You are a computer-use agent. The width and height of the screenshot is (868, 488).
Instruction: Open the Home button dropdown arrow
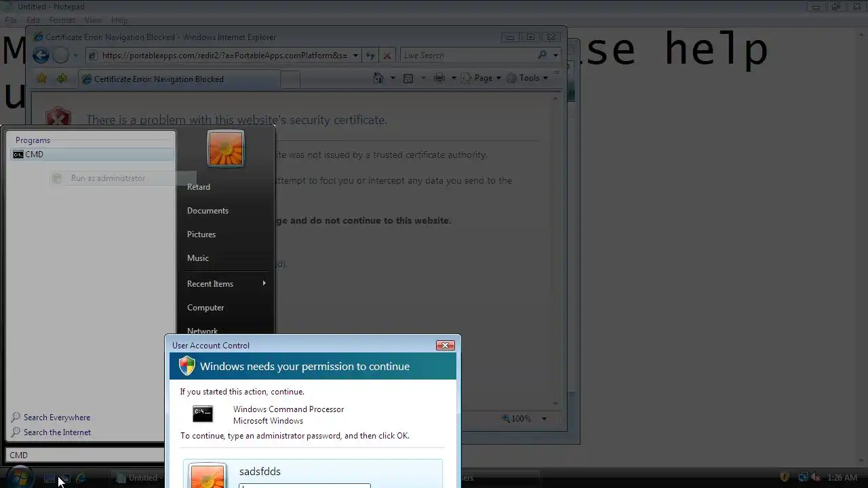pyautogui.click(x=393, y=78)
